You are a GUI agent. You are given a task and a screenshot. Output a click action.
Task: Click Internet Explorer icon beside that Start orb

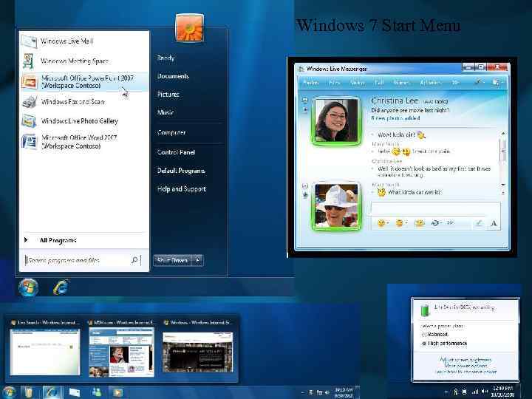[x=61, y=287]
